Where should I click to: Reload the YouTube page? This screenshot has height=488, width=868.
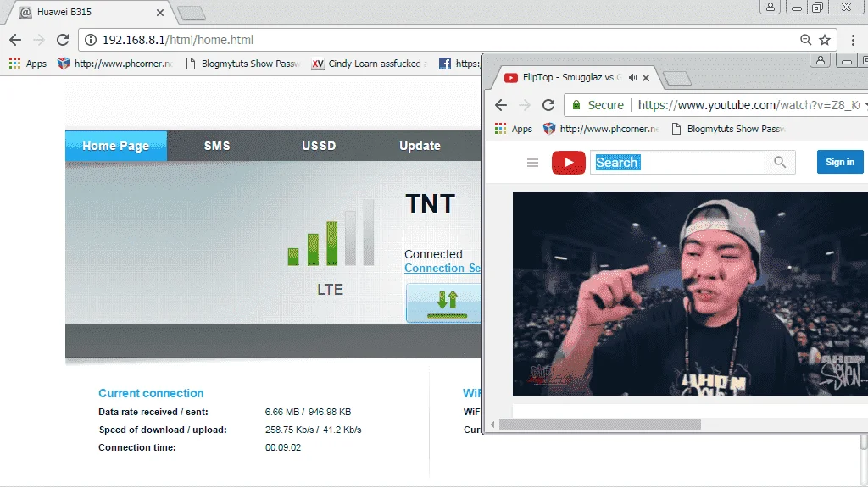pos(548,105)
